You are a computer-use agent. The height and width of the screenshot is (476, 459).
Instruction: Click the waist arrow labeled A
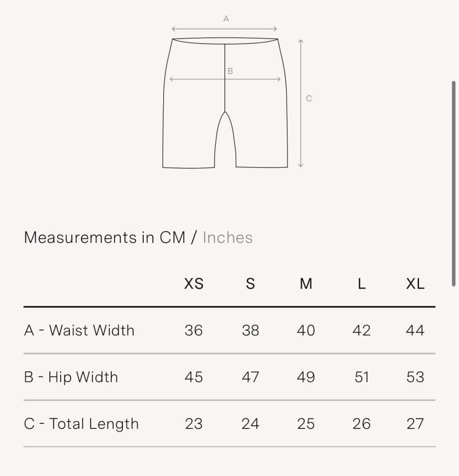224,29
